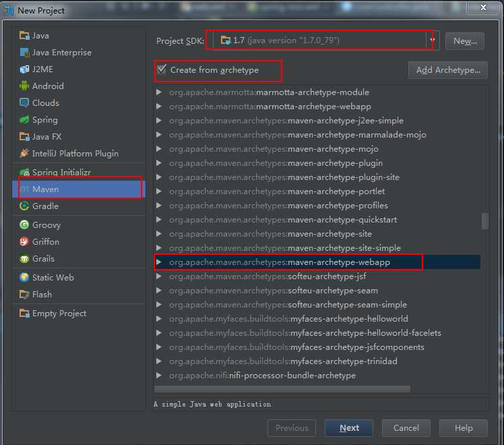Select maven-archetype-mojo row
This screenshot has width=504, height=445.
317,149
